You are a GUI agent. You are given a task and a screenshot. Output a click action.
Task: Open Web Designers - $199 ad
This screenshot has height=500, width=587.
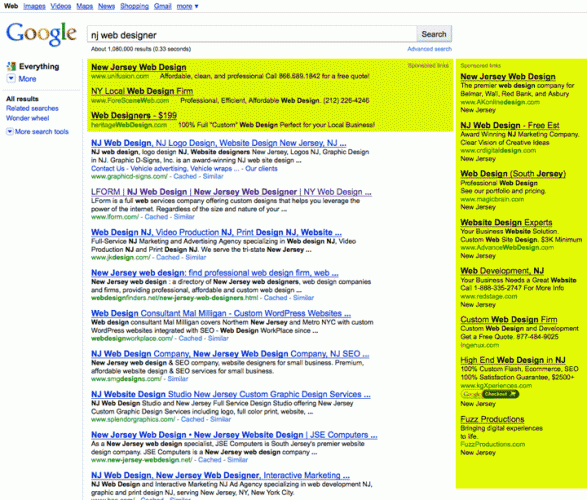pyautogui.click(x=134, y=116)
